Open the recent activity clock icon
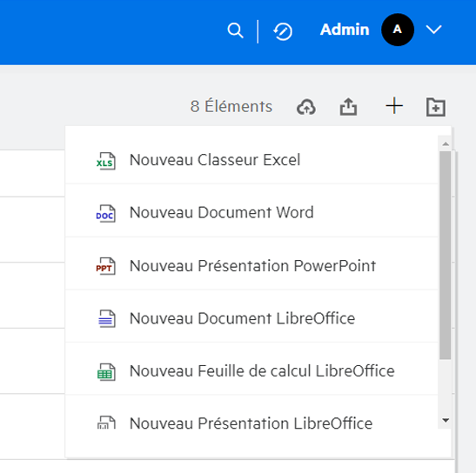The width and height of the screenshot is (476, 473). [x=283, y=31]
